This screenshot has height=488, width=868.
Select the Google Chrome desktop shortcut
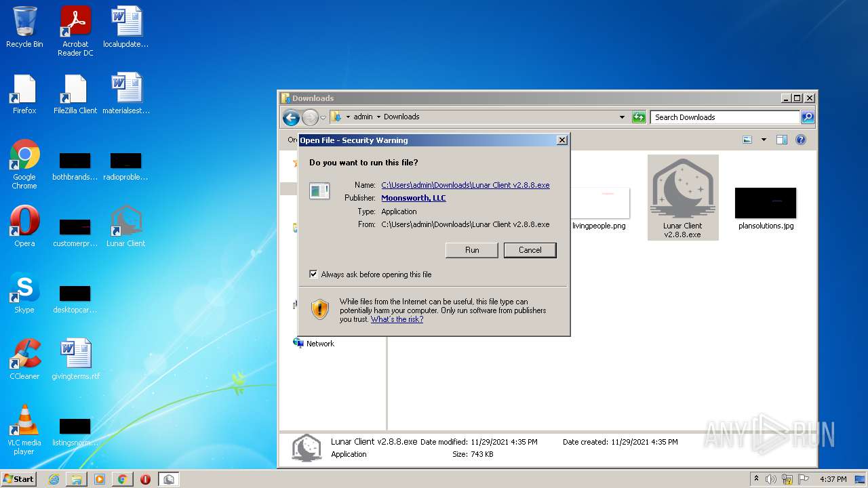coord(24,164)
